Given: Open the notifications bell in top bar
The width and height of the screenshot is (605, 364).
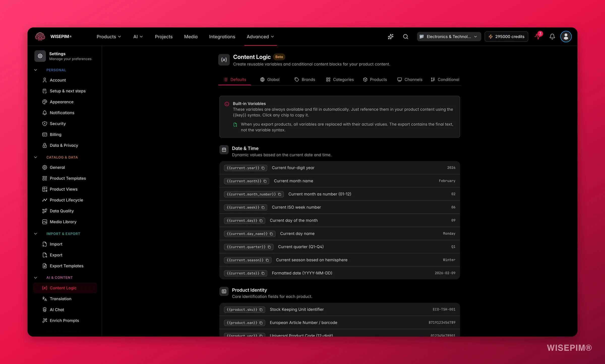Looking at the screenshot, I should [x=552, y=37].
